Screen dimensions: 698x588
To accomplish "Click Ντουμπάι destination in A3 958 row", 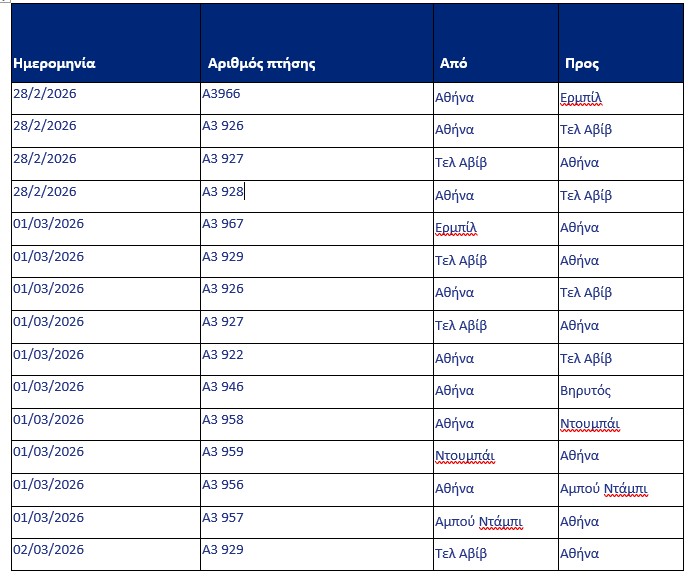I will point(590,423).
